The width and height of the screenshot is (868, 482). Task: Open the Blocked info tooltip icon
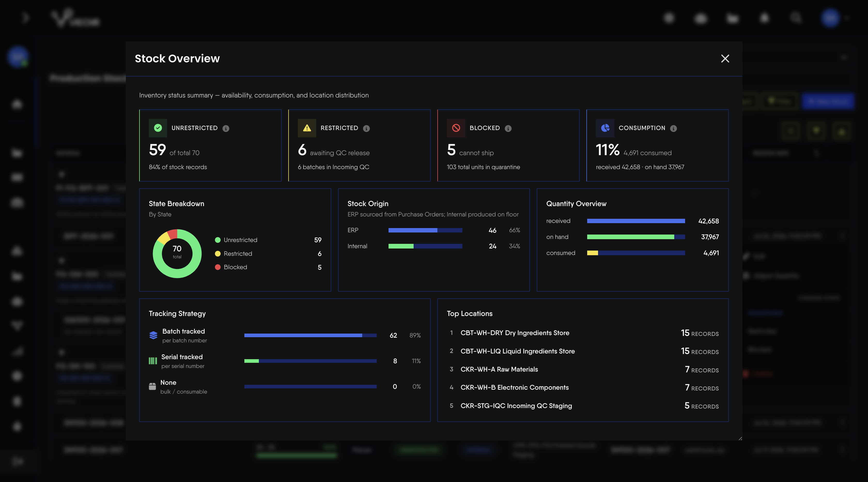(x=508, y=129)
